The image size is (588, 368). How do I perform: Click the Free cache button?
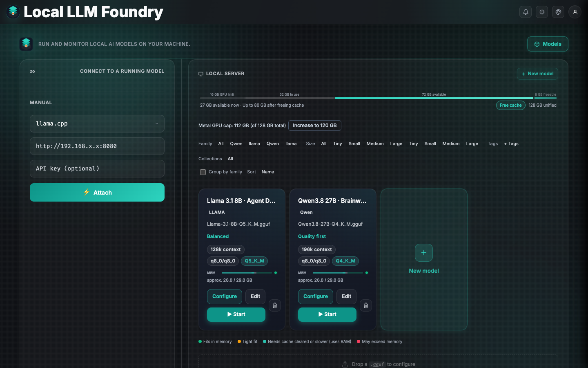pos(511,105)
